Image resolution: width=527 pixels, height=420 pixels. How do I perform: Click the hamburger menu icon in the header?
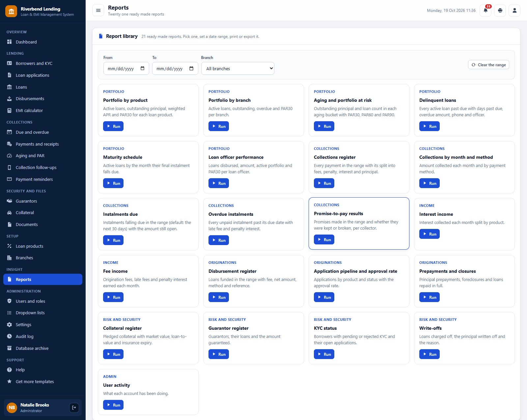point(98,11)
